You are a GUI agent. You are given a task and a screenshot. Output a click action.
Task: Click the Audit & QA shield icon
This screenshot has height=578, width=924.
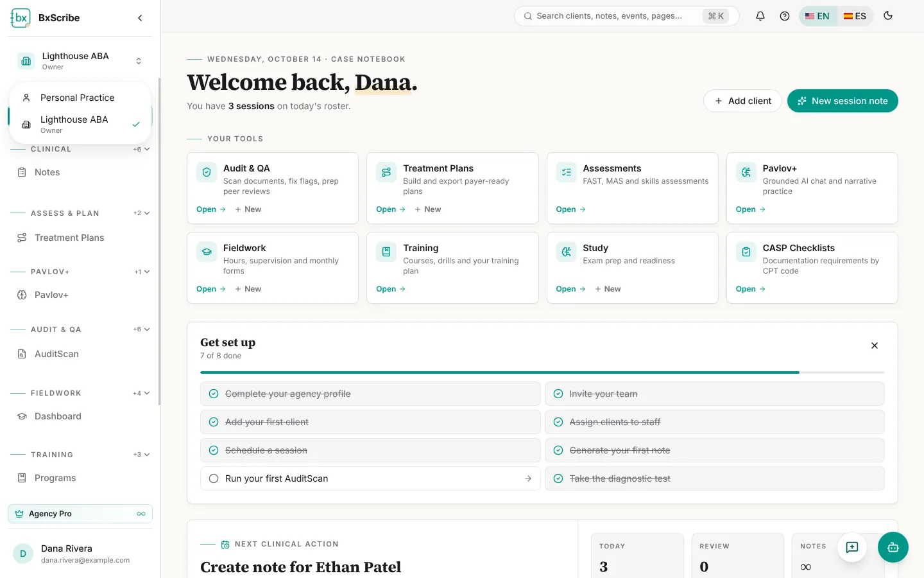207,172
